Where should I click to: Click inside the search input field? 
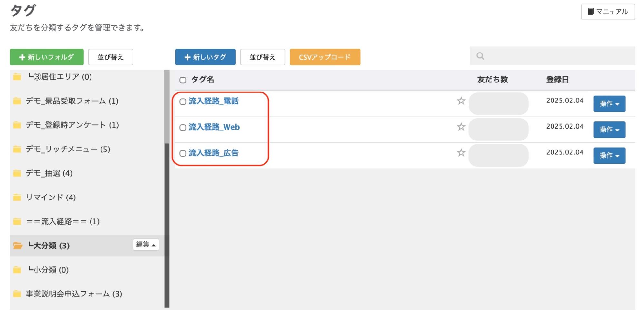[548, 56]
